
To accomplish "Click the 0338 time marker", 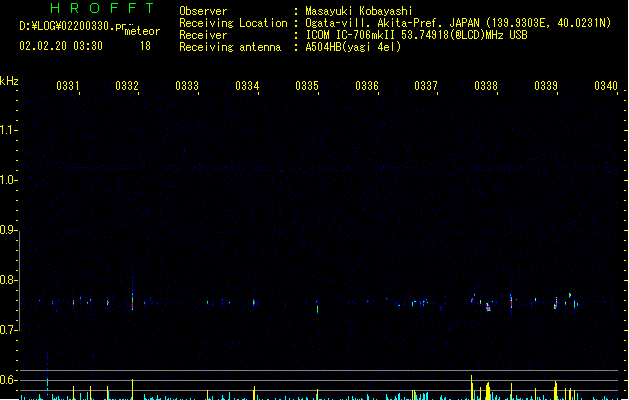I will click(x=486, y=86).
